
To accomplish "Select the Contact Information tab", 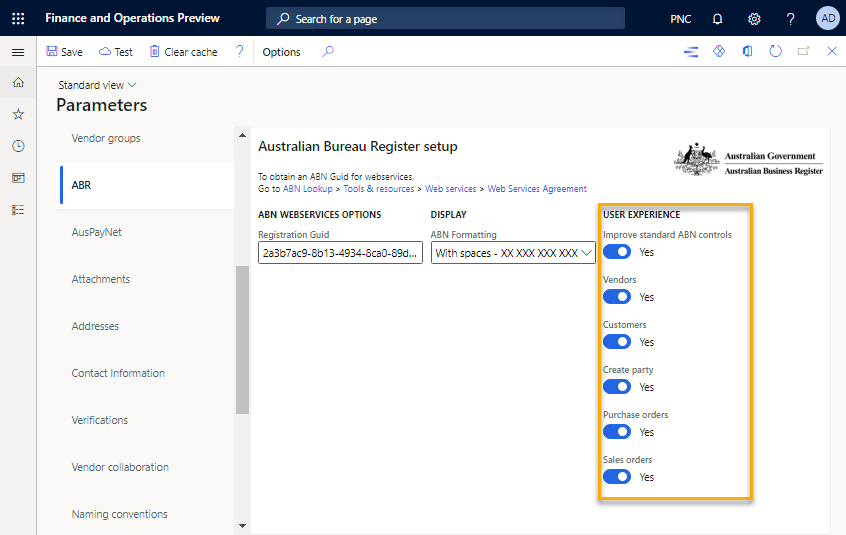I will 145,373.
